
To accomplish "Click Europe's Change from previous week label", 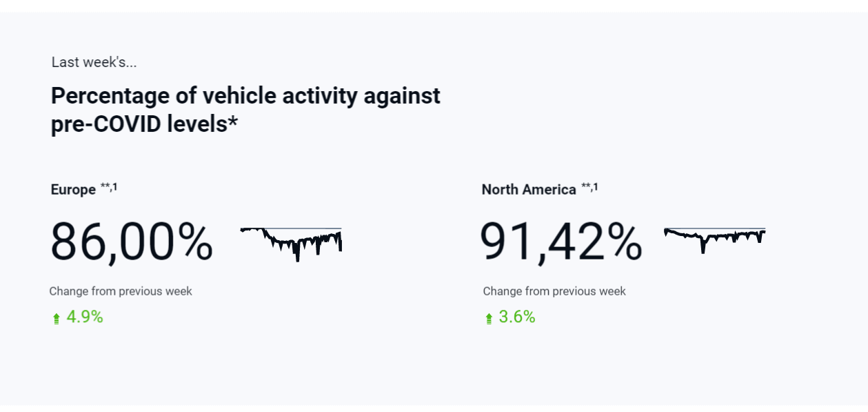I will pos(121,291).
